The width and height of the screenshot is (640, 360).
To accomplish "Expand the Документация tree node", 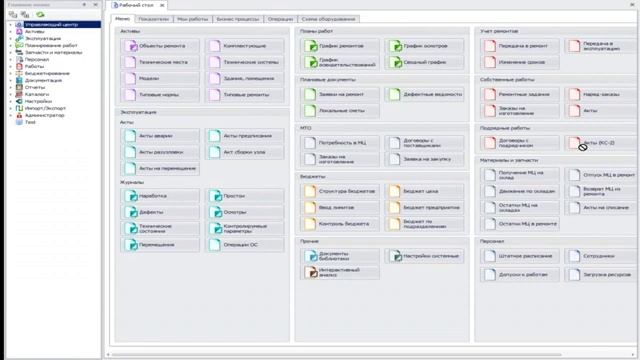I will 11,80.
